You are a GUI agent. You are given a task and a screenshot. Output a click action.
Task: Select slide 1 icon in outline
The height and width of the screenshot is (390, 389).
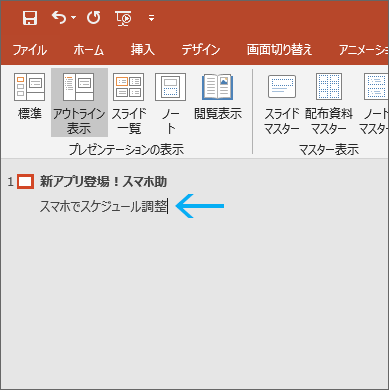click(x=26, y=182)
